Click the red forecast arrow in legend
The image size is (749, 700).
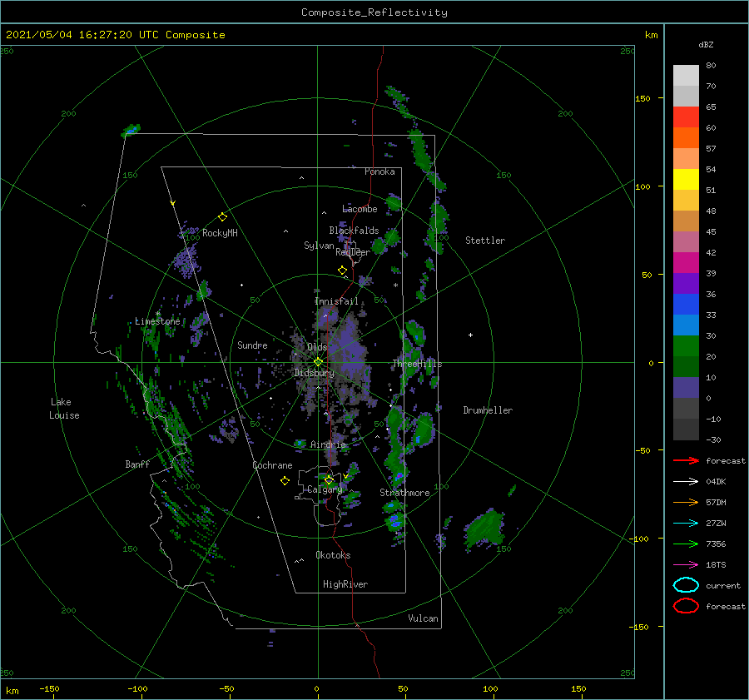tap(686, 460)
